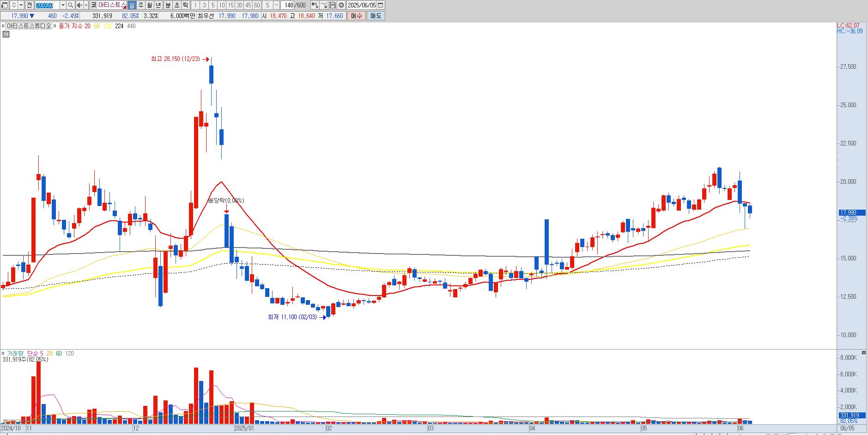Select the 주 weekly chart period
Screen dimensions: 868x435
pos(141,5)
